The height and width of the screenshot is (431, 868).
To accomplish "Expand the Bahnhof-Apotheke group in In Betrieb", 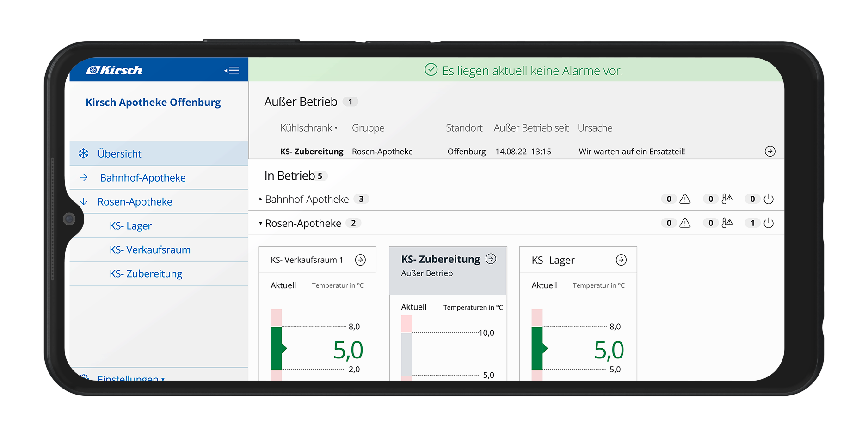I will click(261, 199).
